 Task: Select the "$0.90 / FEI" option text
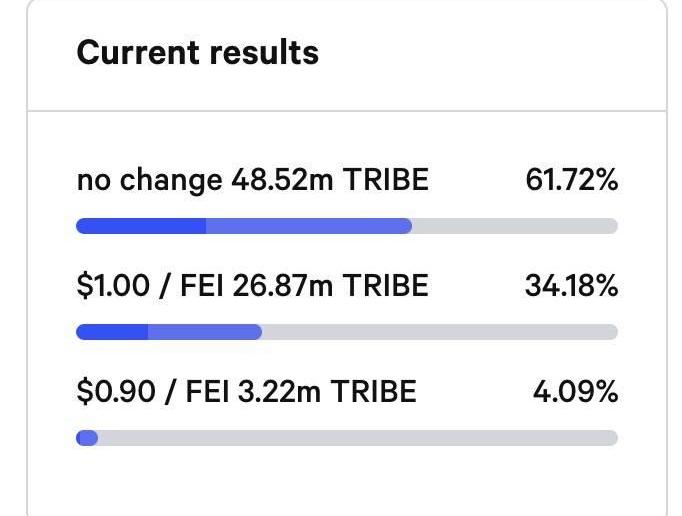(153, 392)
